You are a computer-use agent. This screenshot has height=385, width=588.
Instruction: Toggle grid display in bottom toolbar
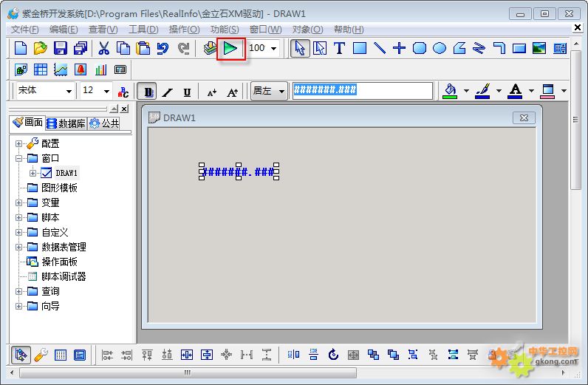point(61,355)
